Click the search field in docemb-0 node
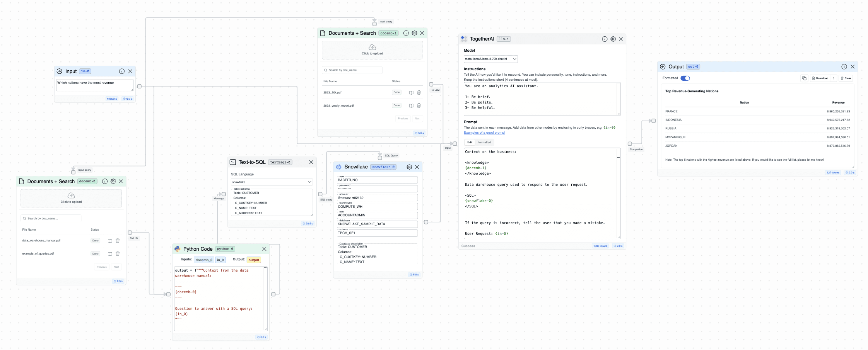 pos(51,219)
